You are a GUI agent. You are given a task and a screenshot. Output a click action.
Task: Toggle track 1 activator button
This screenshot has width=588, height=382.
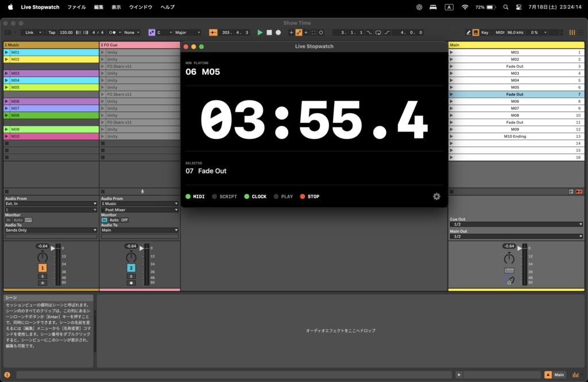coord(42,268)
